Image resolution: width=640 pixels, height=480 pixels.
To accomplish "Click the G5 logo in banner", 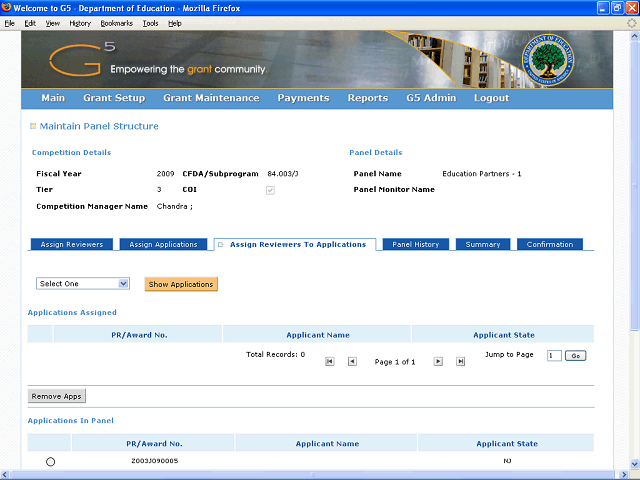I will pos(82,60).
